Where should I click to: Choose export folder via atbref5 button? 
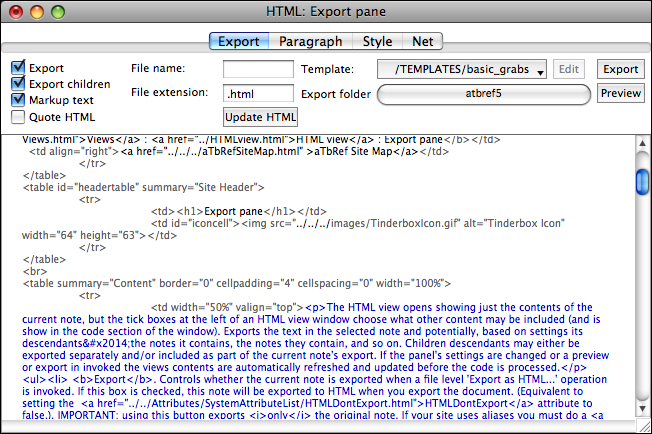point(484,94)
